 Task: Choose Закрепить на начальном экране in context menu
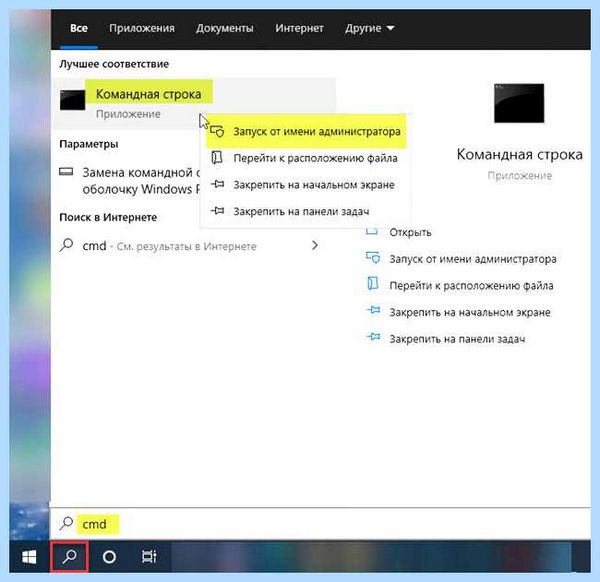point(306,185)
